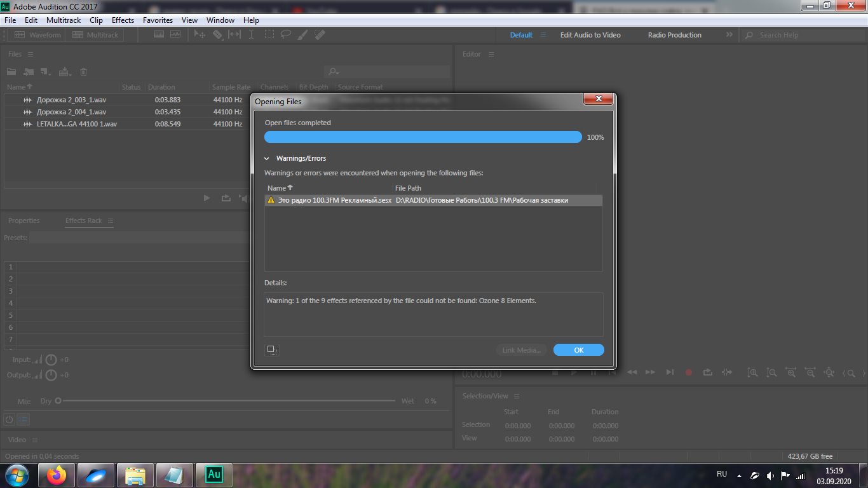Delete selected file with the trash icon
Image resolution: width=868 pixels, height=488 pixels.
pos(83,72)
